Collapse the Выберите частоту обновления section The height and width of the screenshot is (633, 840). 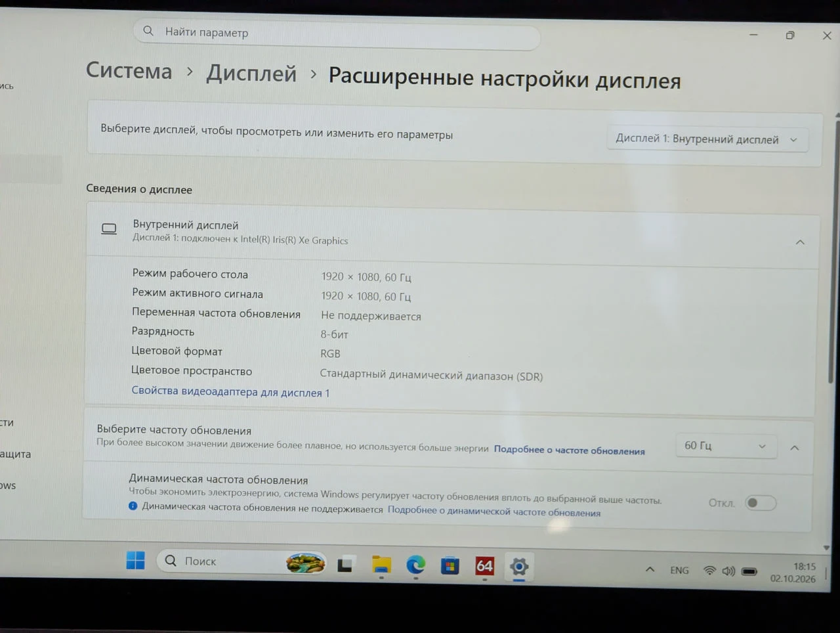[795, 448]
